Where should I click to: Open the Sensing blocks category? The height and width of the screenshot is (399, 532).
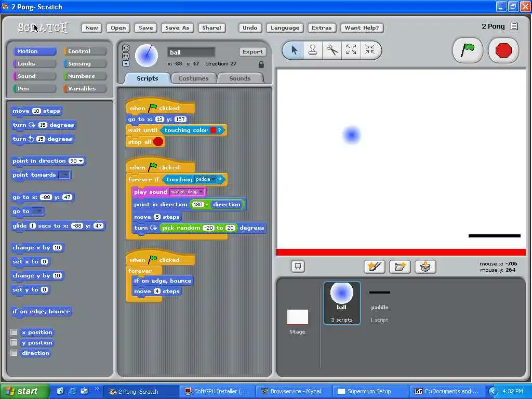(x=85, y=64)
